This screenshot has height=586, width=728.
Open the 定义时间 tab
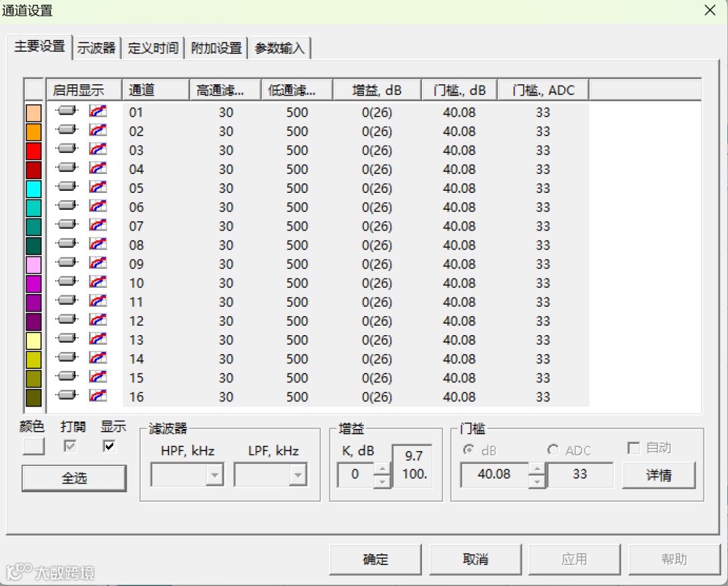(x=153, y=48)
